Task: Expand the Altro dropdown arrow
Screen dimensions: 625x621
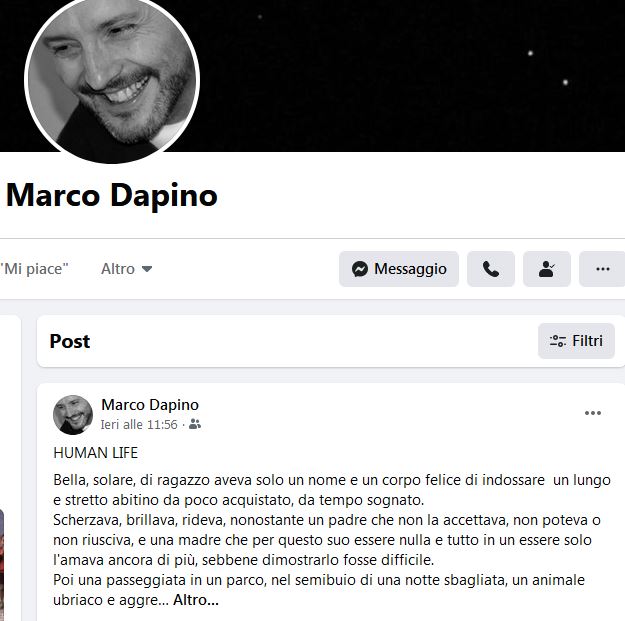Action: [147, 269]
